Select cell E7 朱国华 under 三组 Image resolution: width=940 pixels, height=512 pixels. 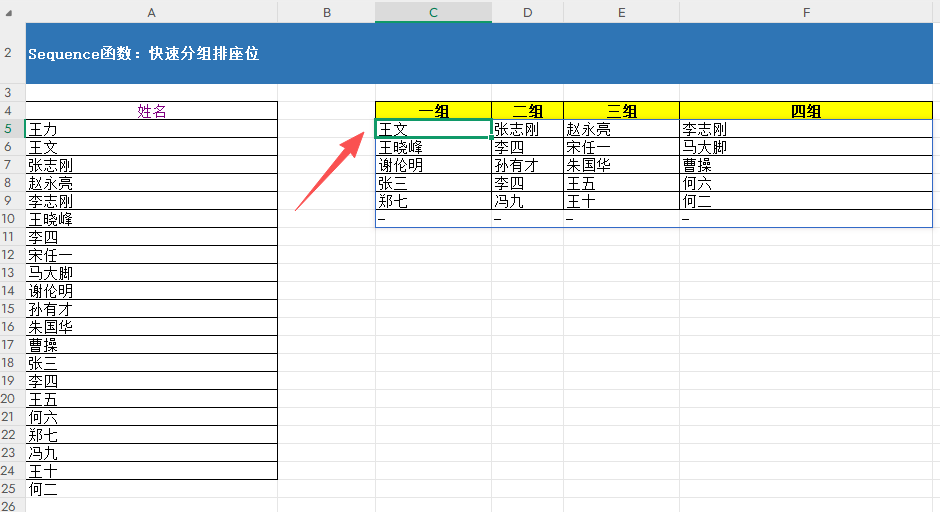coord(622,165)
